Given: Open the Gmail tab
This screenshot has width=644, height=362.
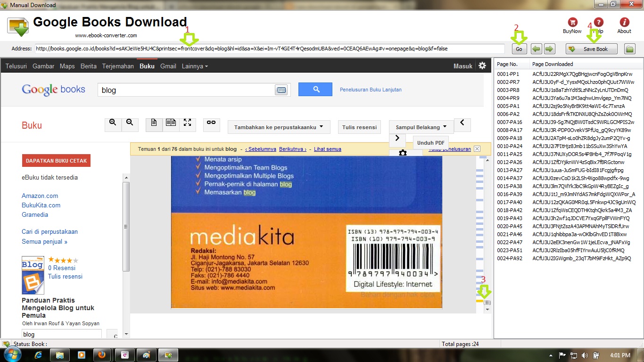Looking at the screenshot, I should [x=168, y=66].
